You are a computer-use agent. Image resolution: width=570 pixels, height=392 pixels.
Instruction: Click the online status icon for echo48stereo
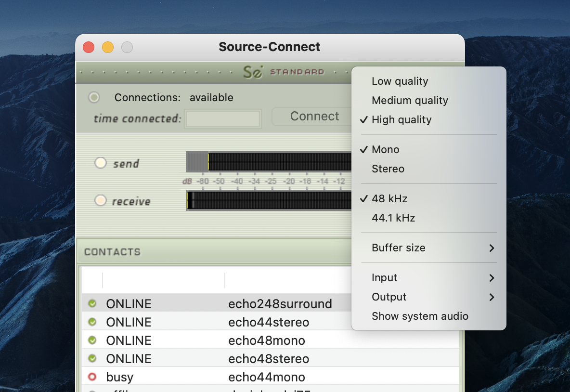(92, 358)
